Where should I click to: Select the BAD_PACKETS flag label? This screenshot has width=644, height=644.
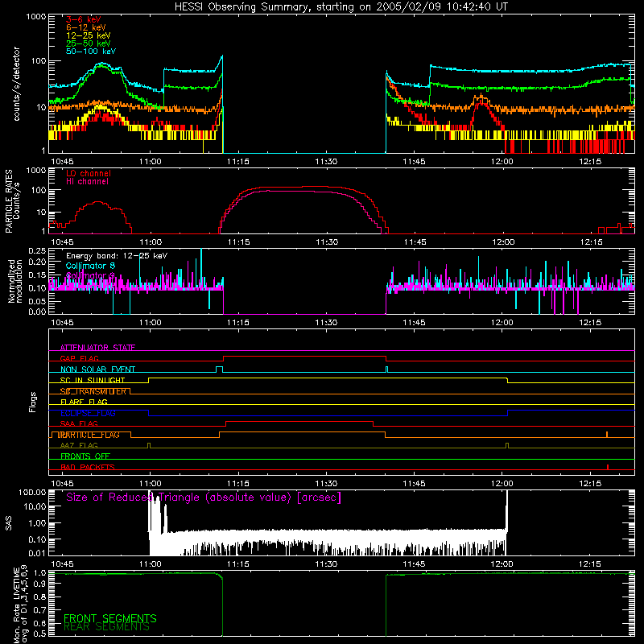88,467
